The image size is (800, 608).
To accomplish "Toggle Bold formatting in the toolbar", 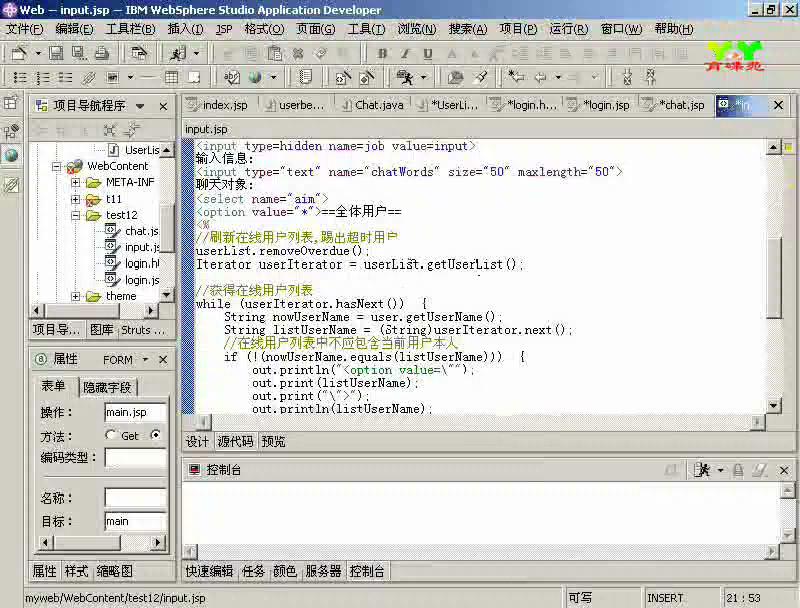I will point(382,53).
